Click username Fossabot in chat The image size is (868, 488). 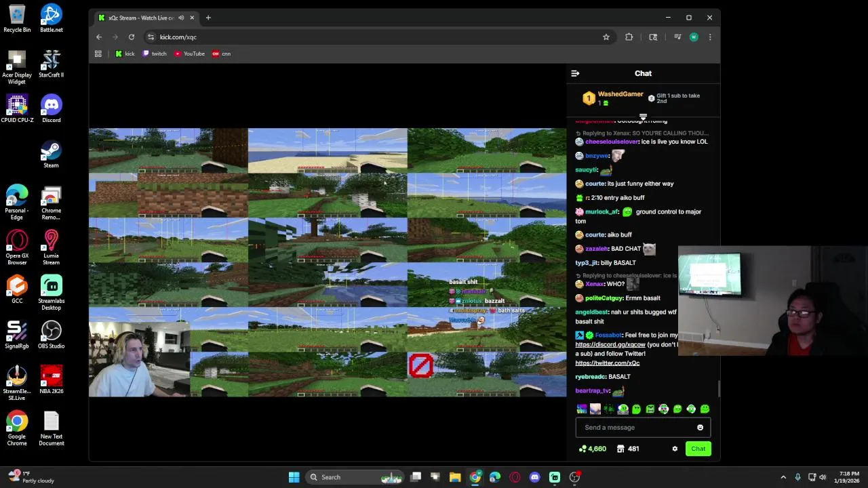point(608,335)
